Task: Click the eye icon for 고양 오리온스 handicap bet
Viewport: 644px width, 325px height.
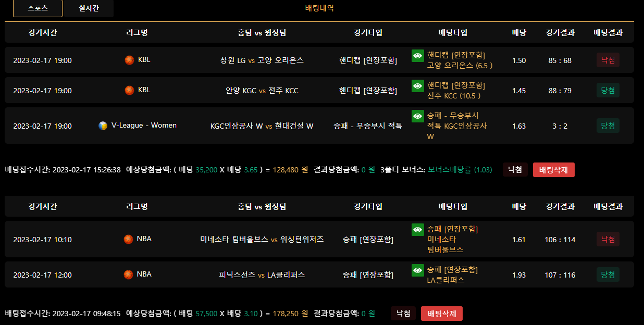Action: click(x=418, y=56)
